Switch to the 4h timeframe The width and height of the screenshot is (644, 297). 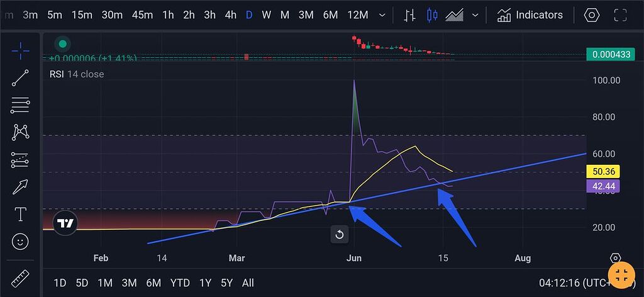231,15
